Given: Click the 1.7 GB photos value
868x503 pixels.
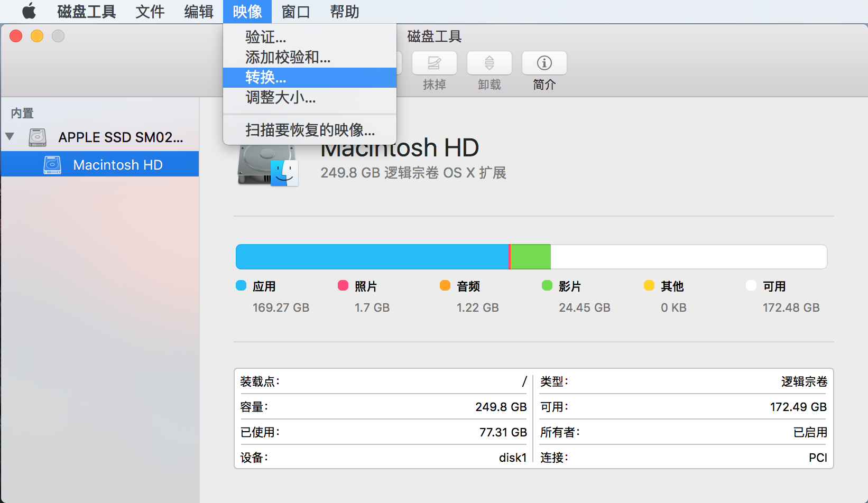Looking at the screenshot, I should coord(372,308).
